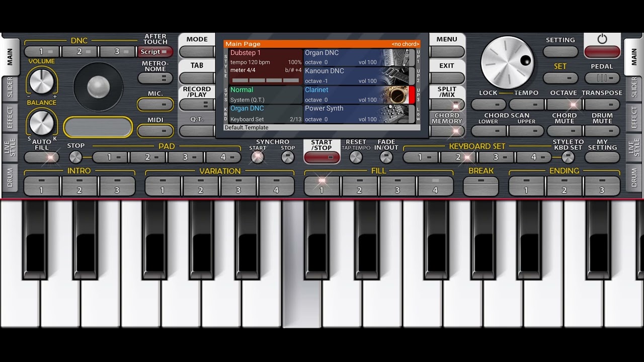Screen dimensions: 644x362
Task: Select the Organ DNC Keyboard Set entry
Action: click(x=266, y=114)
